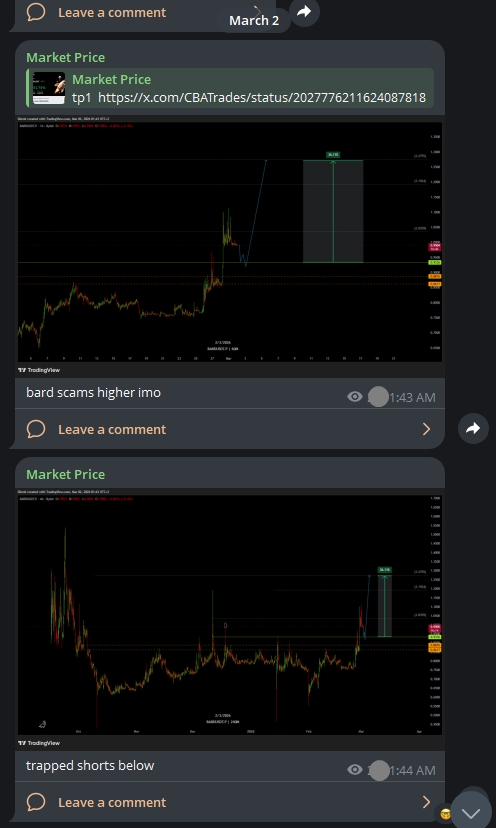The width and height of the screenshot is (496, 828).
Task: Share the 'bard scams higher imo' post
Action: [473, 428]
